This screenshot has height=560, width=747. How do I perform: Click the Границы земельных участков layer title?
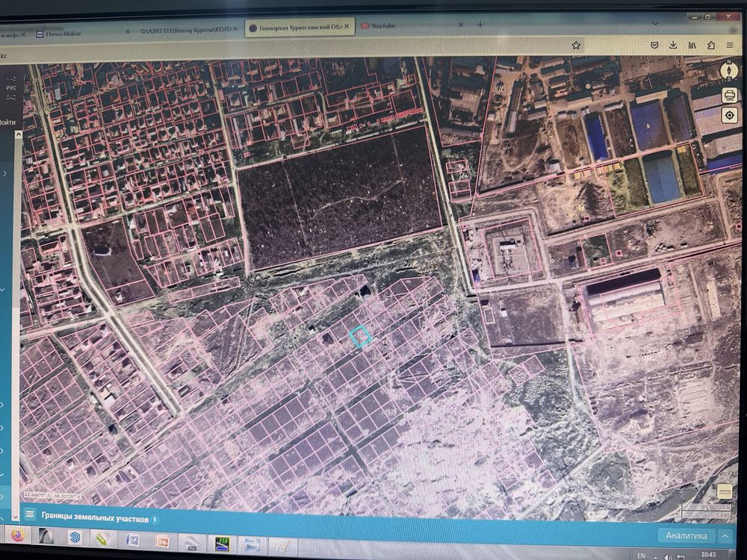96,517
